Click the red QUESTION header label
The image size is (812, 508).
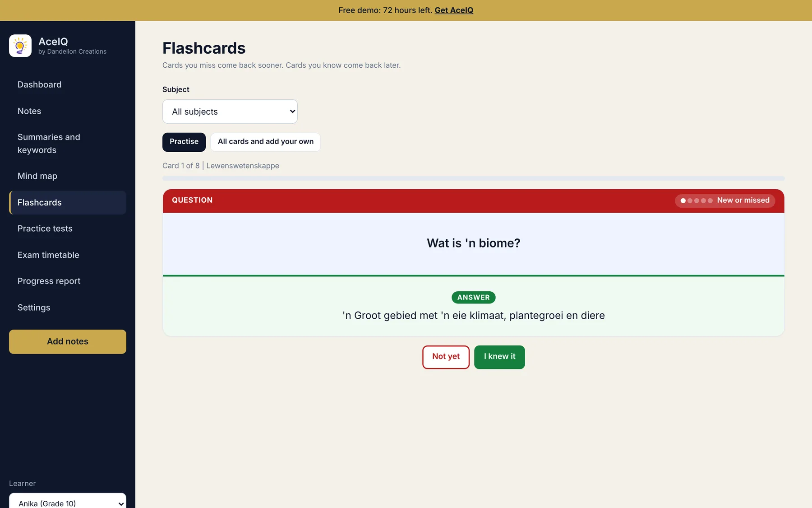click(192, 200)
